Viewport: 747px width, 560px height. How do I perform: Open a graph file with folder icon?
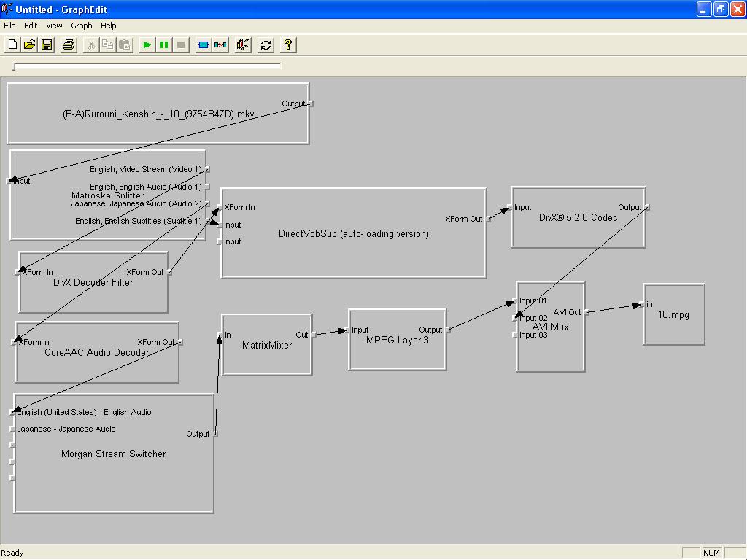29,44
